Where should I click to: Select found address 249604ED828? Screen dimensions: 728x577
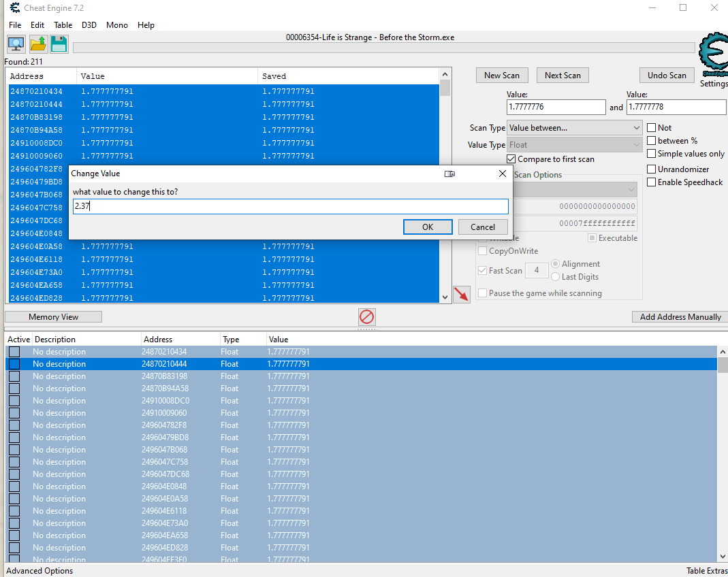pyautogui.click(x=224, y=298)
